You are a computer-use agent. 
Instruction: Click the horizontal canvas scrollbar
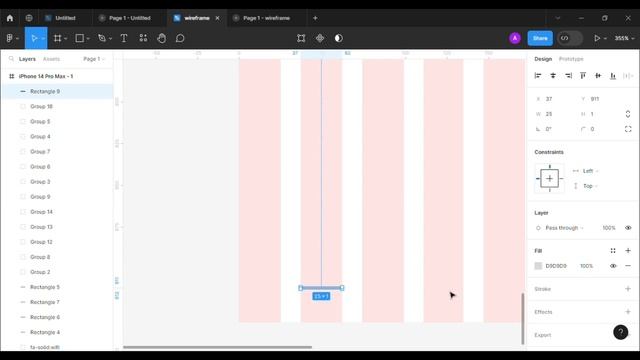click(218, 347)
